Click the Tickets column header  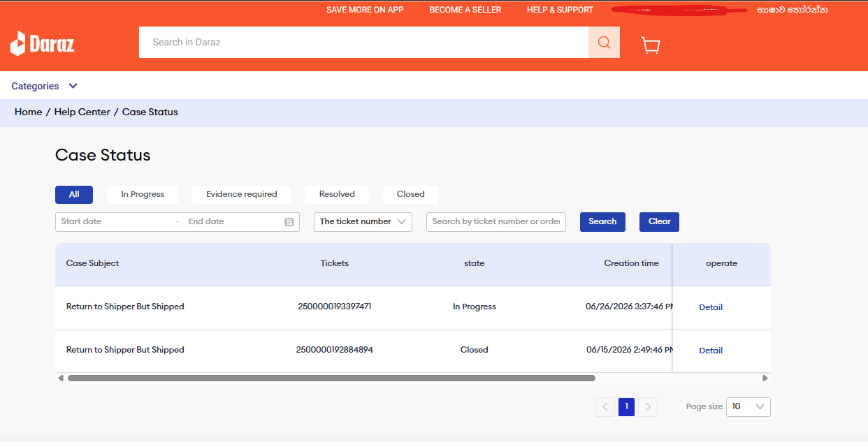point(334,263)
